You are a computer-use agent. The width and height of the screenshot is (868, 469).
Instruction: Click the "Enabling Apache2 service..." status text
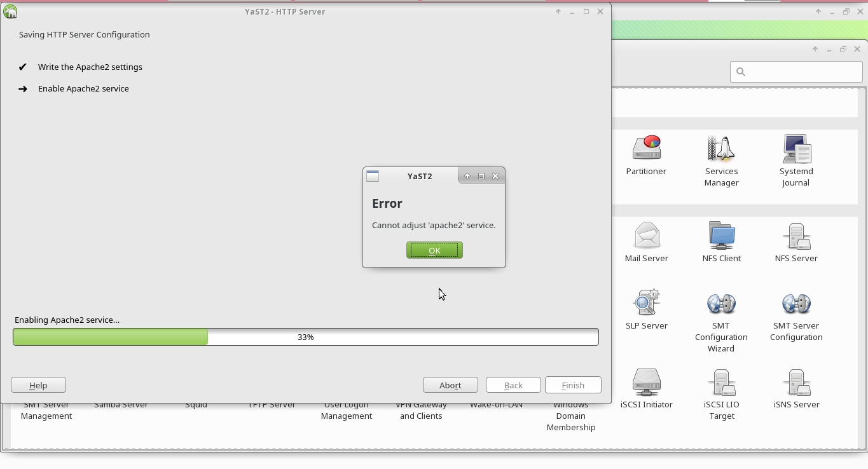pyautogui.click(x=67, y=320)
